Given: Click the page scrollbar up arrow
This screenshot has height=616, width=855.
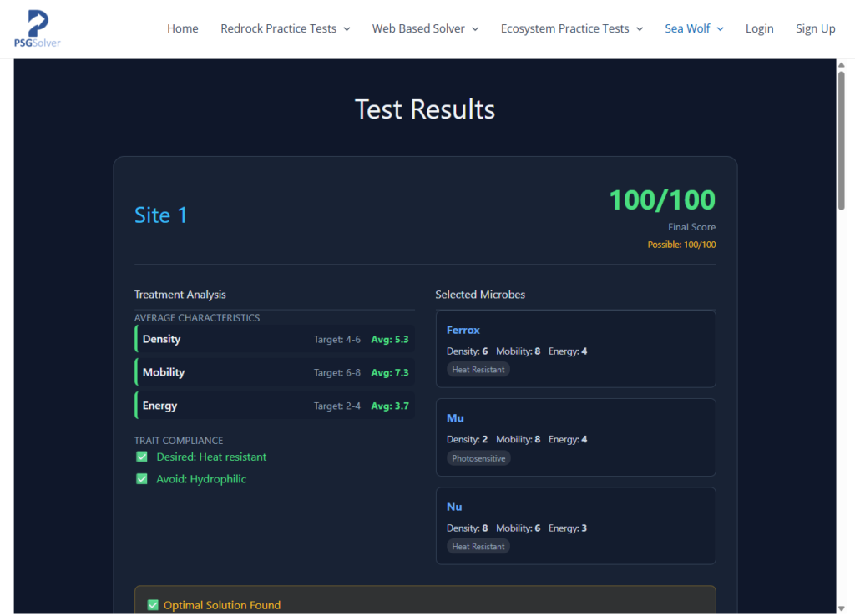Looking at the screenshot, I should click(842, 66).
